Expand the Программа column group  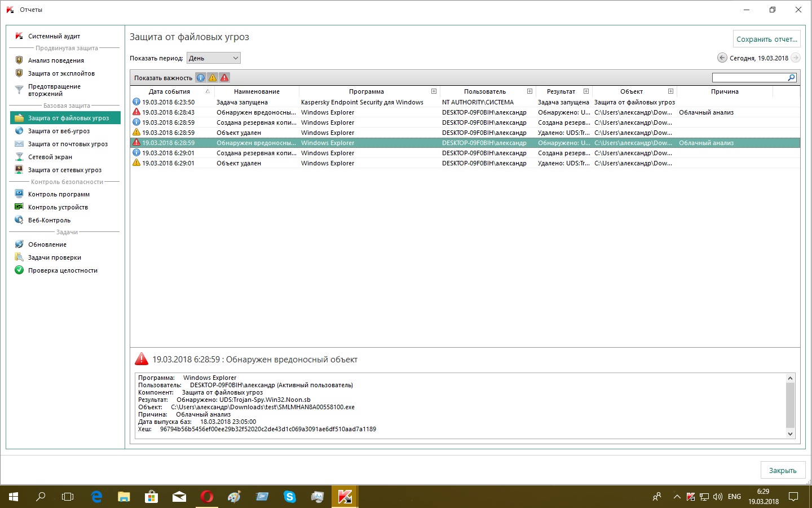coord(434,91)
